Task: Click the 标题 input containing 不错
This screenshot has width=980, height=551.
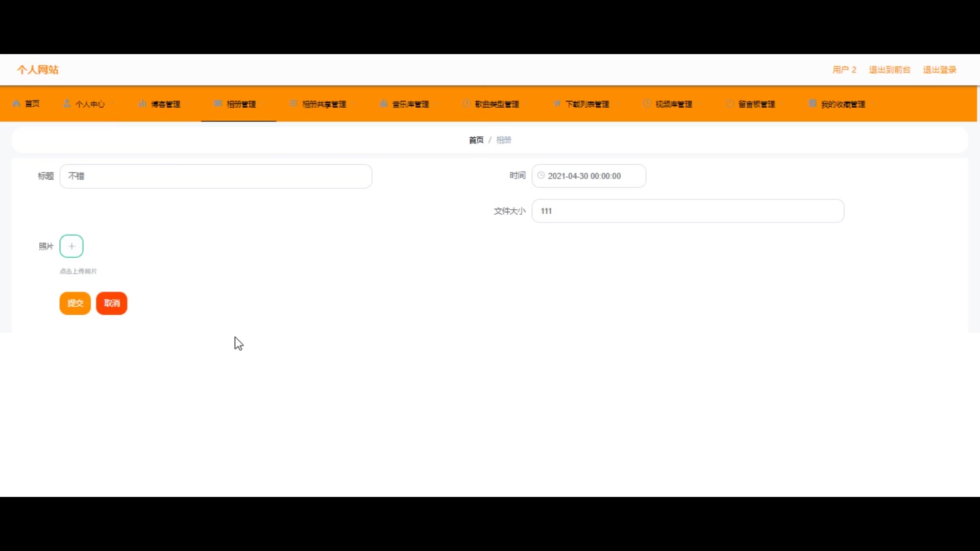Action: pos(216,176)
